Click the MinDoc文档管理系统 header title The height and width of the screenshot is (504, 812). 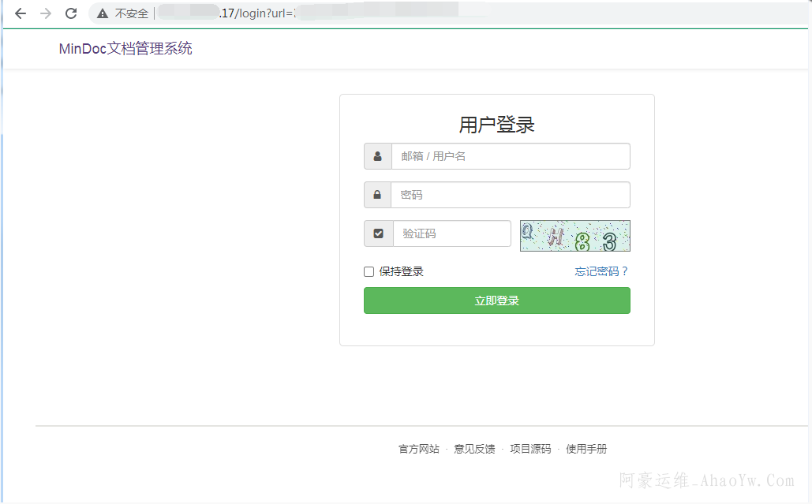[x=125, y=49]
